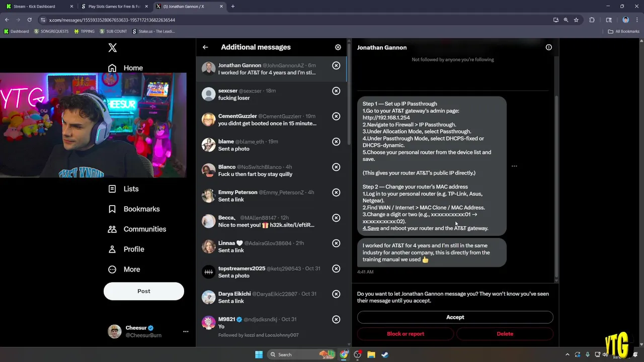Open Darya Eikichi conversation
Viewport: 644px width, 362px height.
coord(271,298)
